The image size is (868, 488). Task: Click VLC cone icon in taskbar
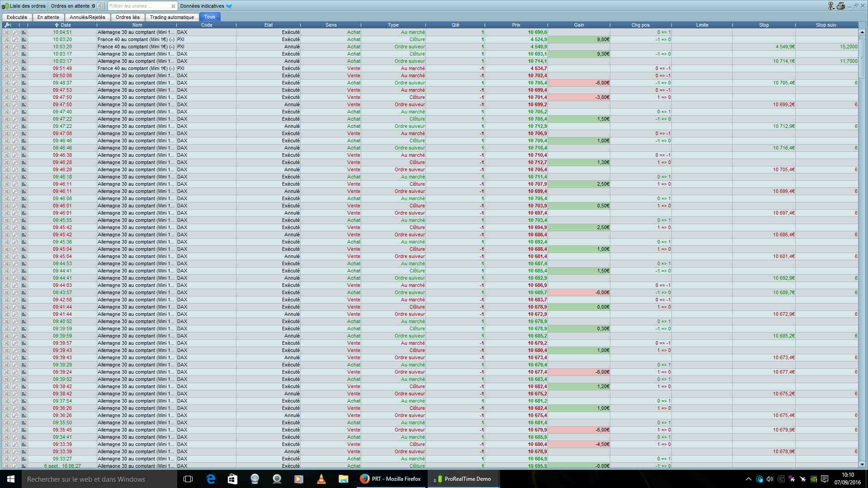click(321, 479)
